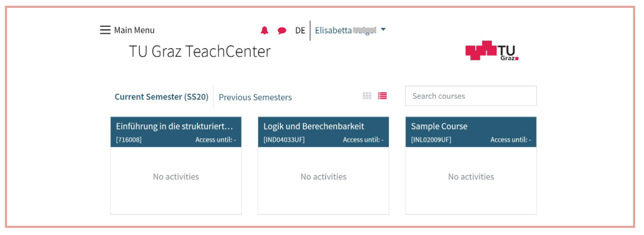Click No activities under Logik und Berechenbarkeit
The width and height of the screenshot is (644, 235).
[323, 176]
